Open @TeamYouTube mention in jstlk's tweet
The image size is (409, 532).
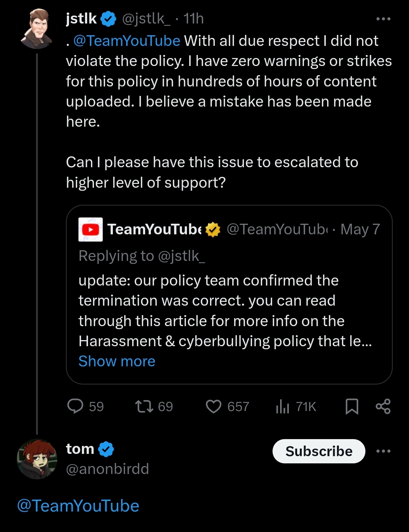[127, 41]
